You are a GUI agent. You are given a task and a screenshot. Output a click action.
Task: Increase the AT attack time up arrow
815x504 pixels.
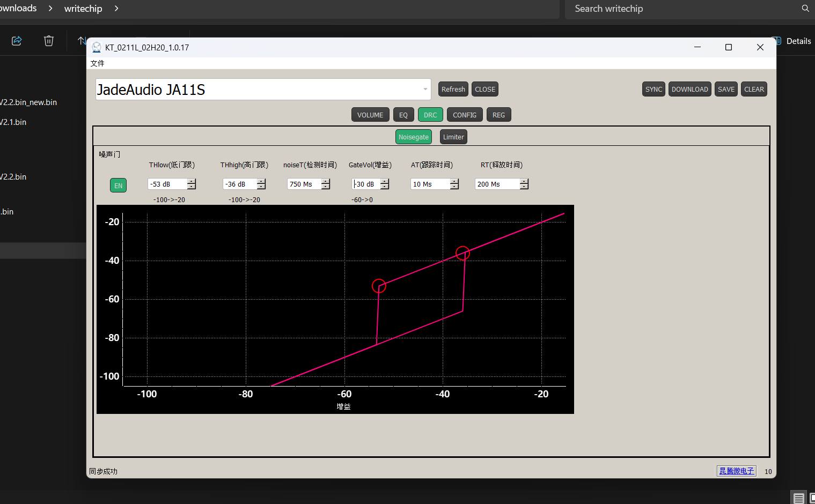point(454,181)
